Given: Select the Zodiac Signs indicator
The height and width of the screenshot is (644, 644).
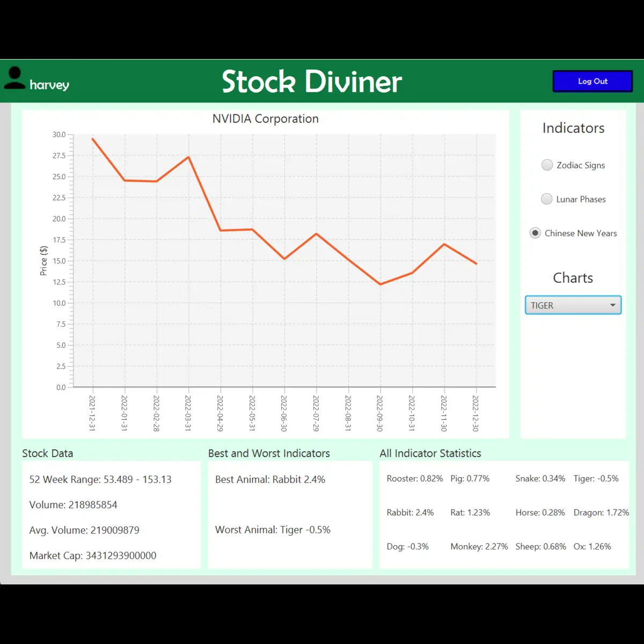Looking at the screenshot, I should pyautogui.click(x=547, y=165).
